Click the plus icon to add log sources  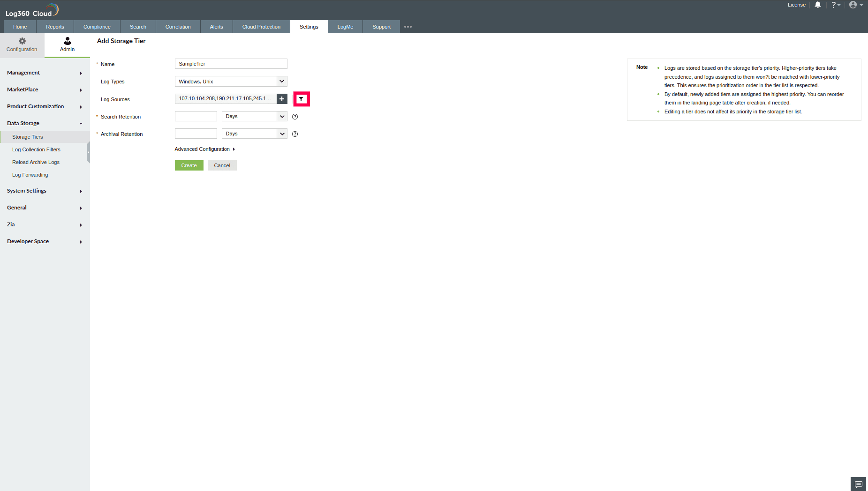[281, 99]
